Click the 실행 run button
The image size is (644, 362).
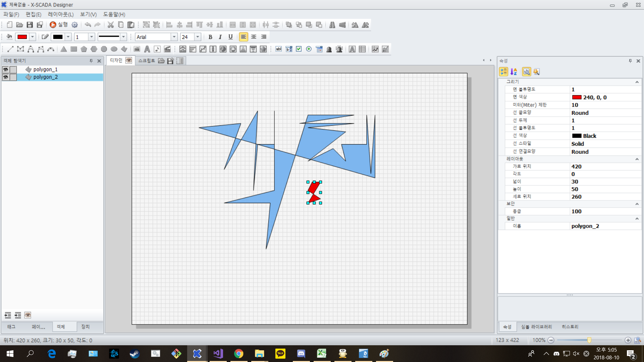59,25
